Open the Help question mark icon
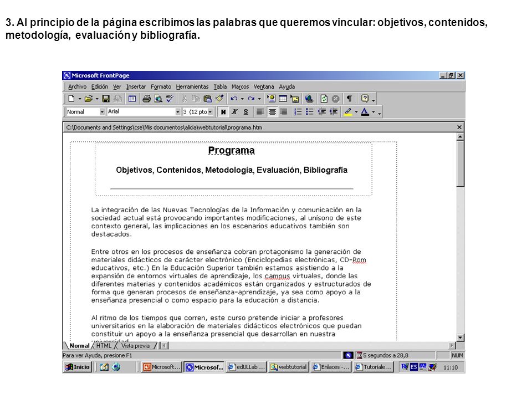532x399 pixels. 365,99
